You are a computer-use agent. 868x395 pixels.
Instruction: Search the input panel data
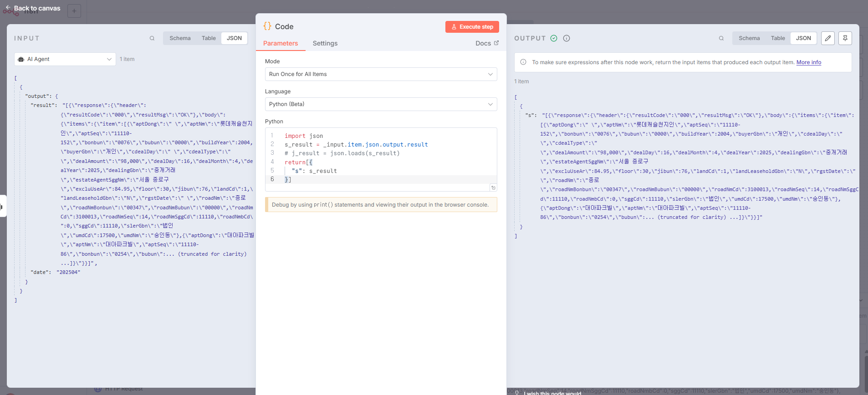click(x=152, y=38)
